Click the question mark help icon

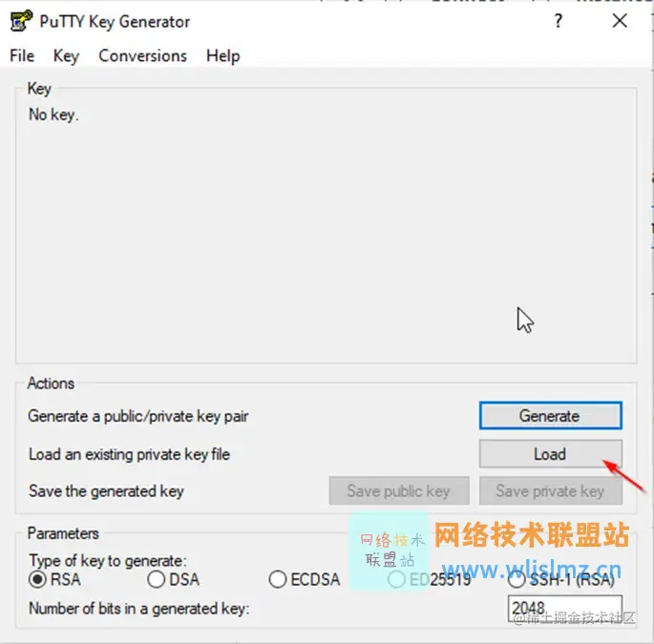coord(559,21)
